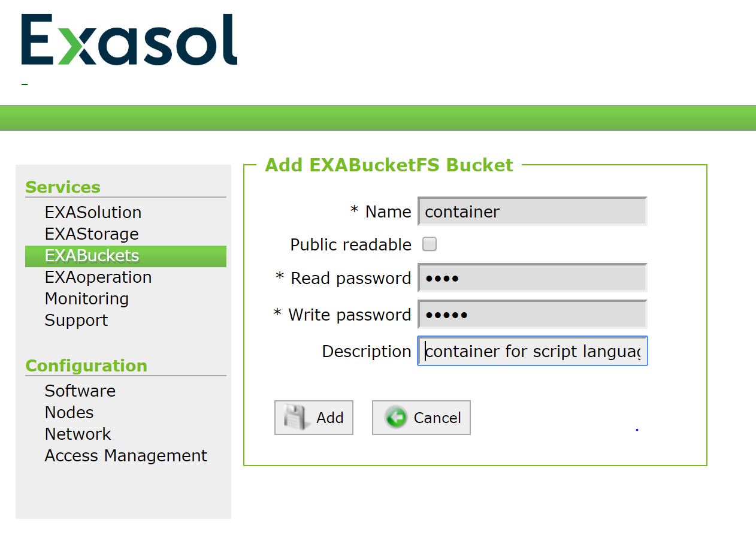Navigate to Software configuration
The image size is (756, 550).
[x=80, y=391]
